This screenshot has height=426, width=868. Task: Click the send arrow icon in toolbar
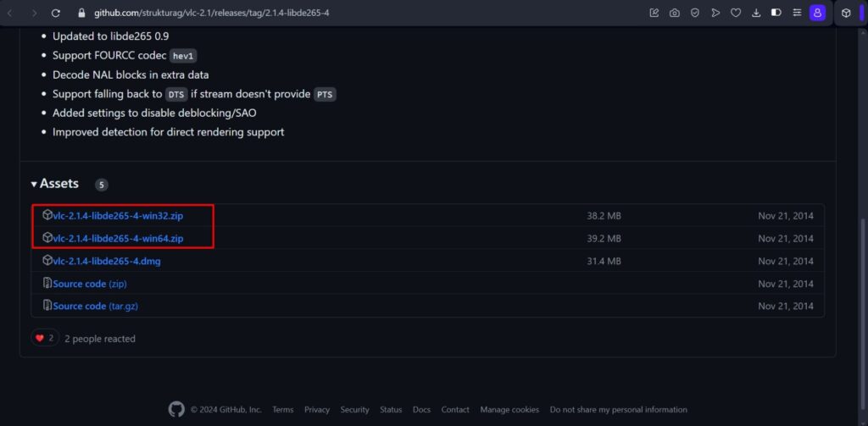point(715,13)
